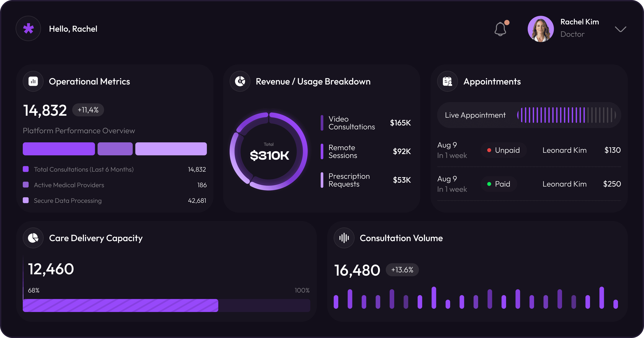Select the Paid status badge
Screen dimensions: 644x338
pyautogui.click(x=499, y=184)
